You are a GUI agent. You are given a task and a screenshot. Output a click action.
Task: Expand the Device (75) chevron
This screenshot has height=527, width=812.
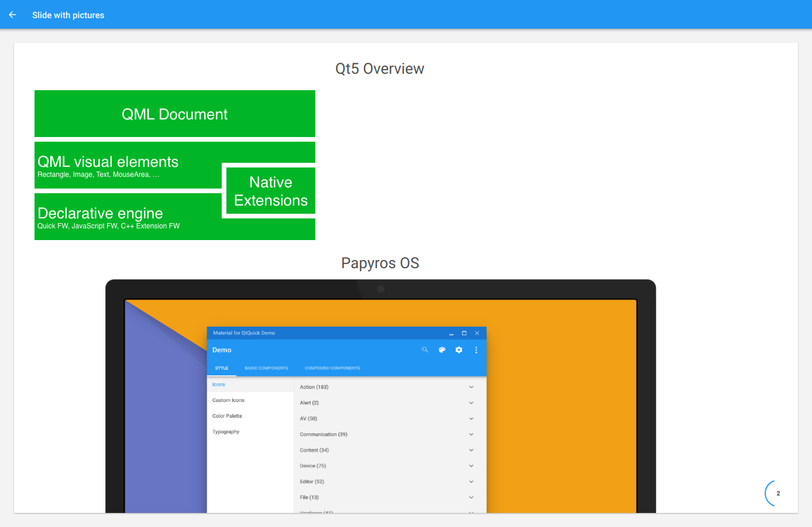click(x=471, y=466)
